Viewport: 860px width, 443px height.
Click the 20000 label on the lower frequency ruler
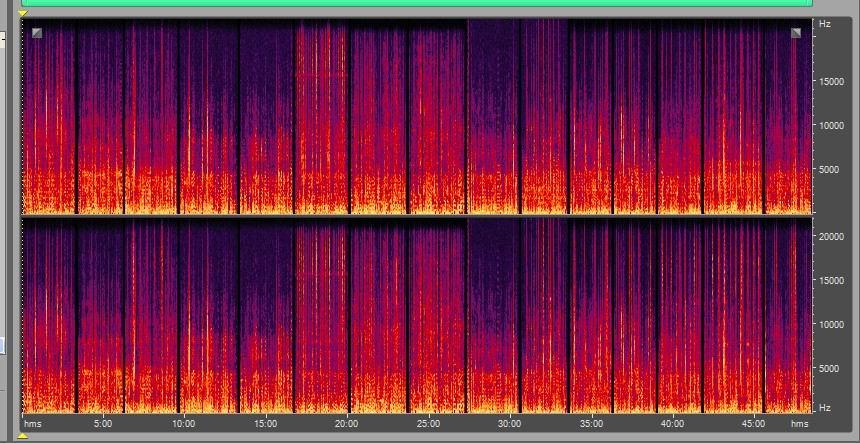point(831,236)
